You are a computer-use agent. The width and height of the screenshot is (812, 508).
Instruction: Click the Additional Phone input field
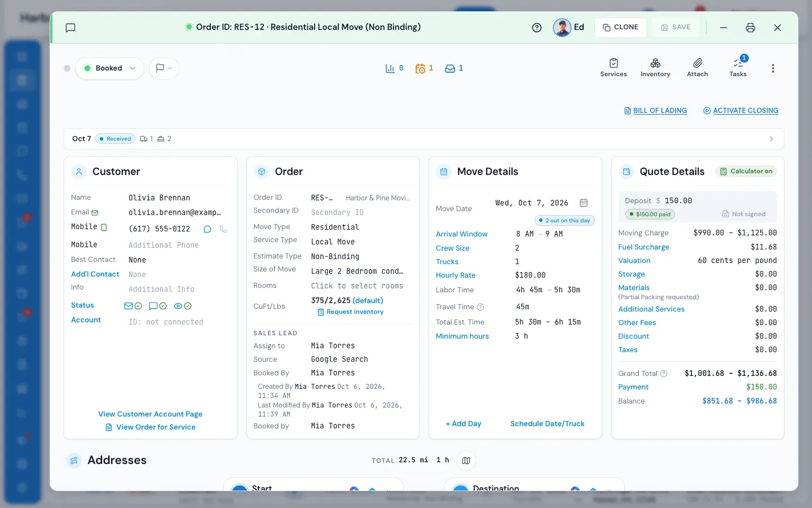pos(178,245)
